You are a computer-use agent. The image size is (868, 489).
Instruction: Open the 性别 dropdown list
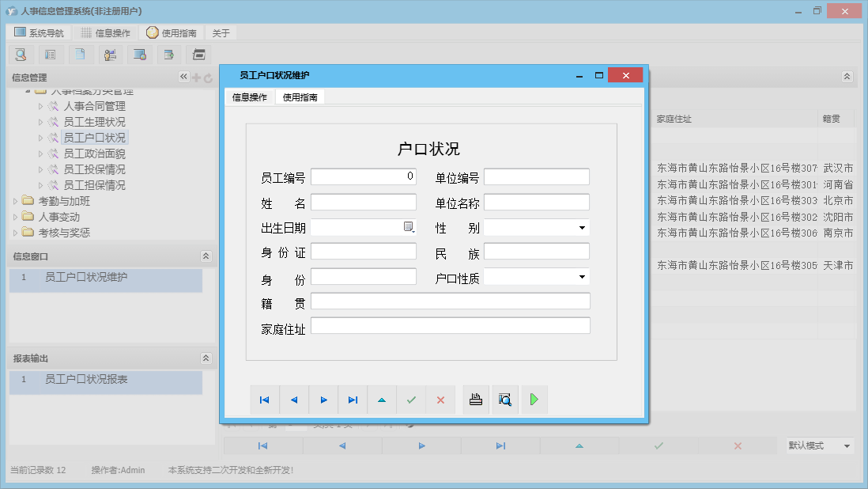pos(582,228)
